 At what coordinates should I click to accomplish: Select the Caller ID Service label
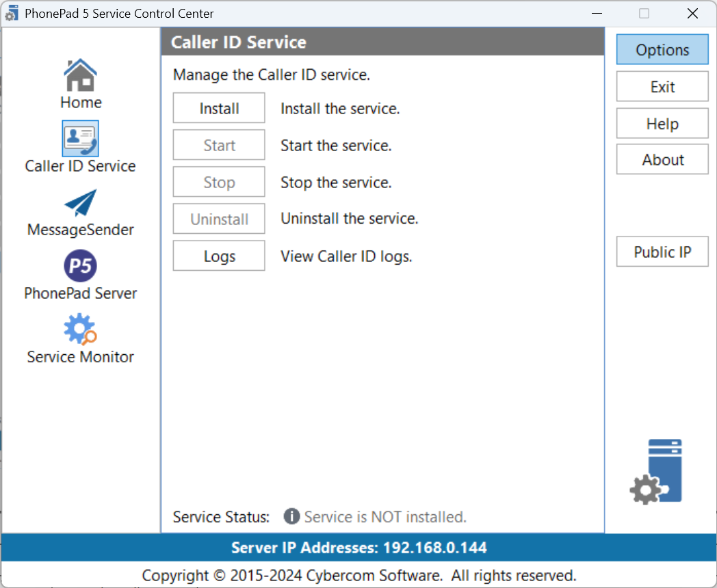click(81, 166)
